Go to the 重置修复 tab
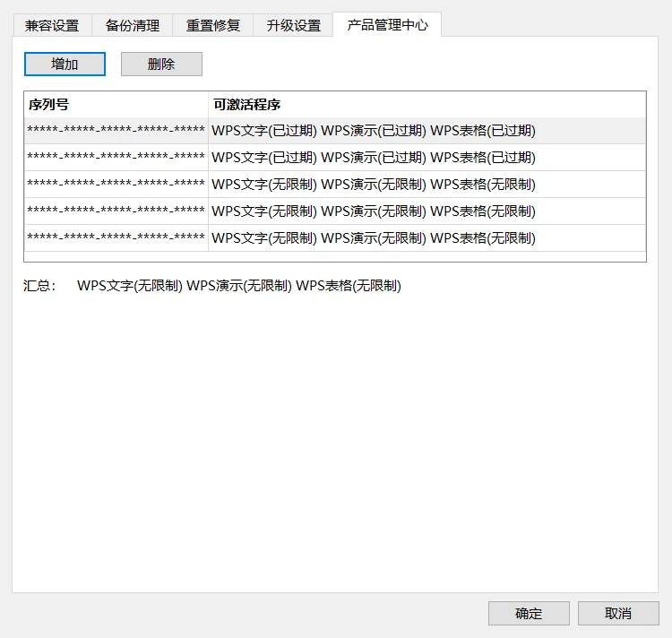Image resolution: width=672 pixels, height=638 pixels. (212, 26)
